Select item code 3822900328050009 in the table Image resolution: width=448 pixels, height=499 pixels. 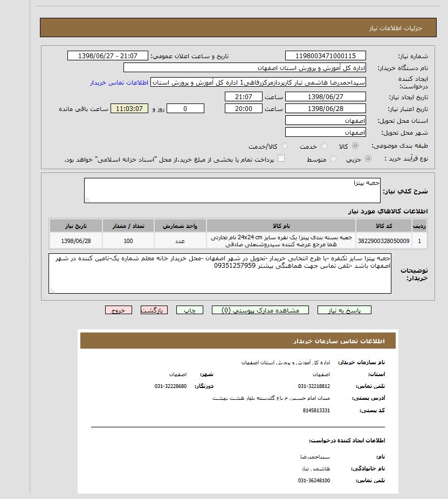pyautogui.click(x=383, y=241)
